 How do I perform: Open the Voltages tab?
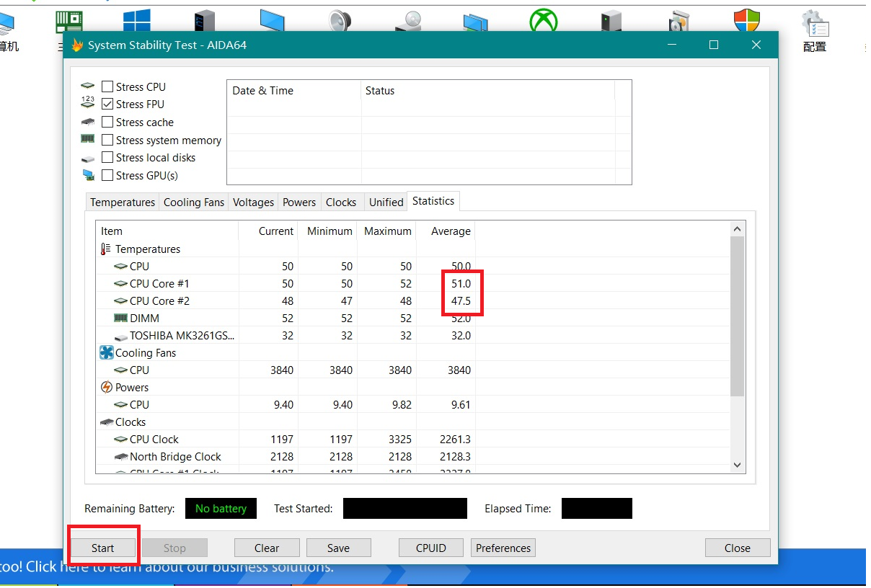(253, 202)
